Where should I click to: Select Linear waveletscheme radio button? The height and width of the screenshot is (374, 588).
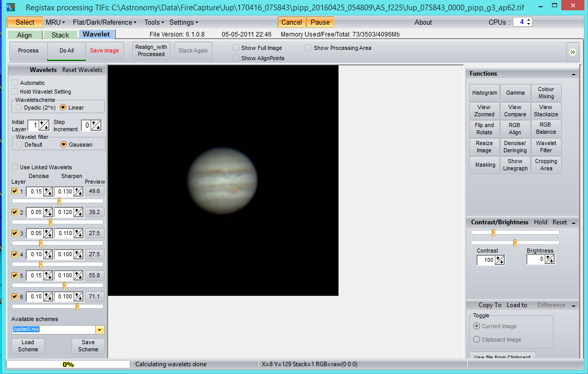(x=63, y=108)
